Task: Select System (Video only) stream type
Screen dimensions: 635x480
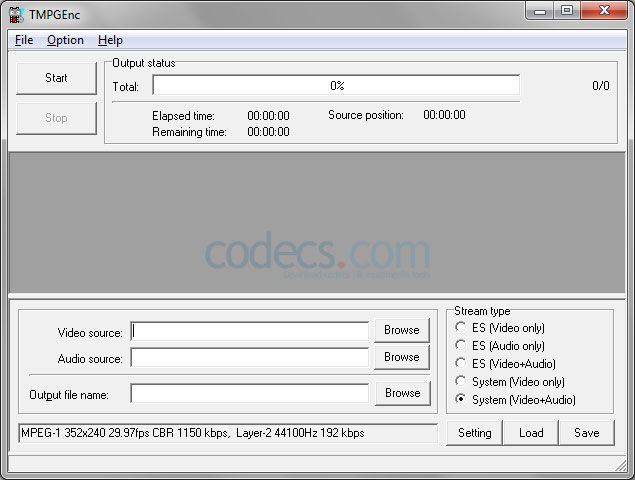Action: [x=510, y=382]
